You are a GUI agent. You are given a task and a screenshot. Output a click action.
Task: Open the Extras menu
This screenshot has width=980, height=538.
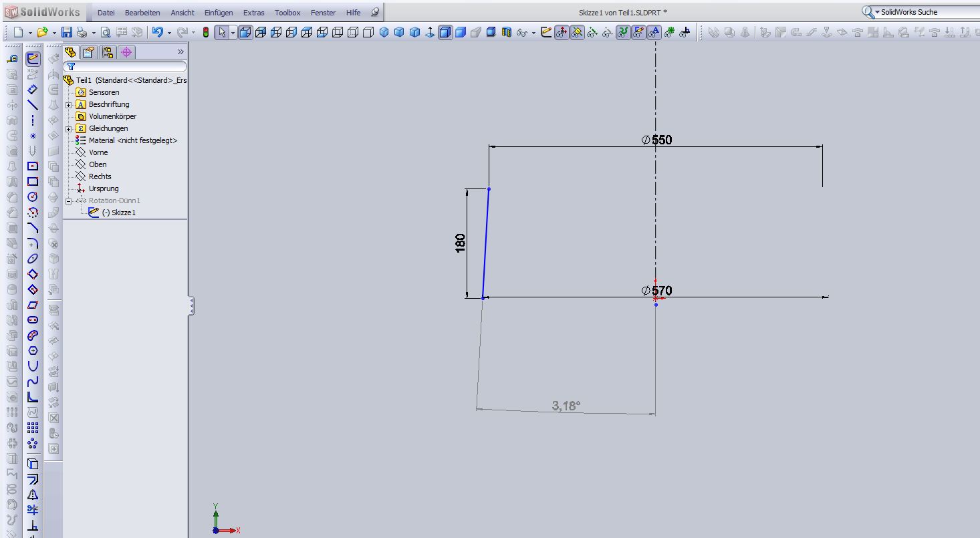[x=253, y=13]
